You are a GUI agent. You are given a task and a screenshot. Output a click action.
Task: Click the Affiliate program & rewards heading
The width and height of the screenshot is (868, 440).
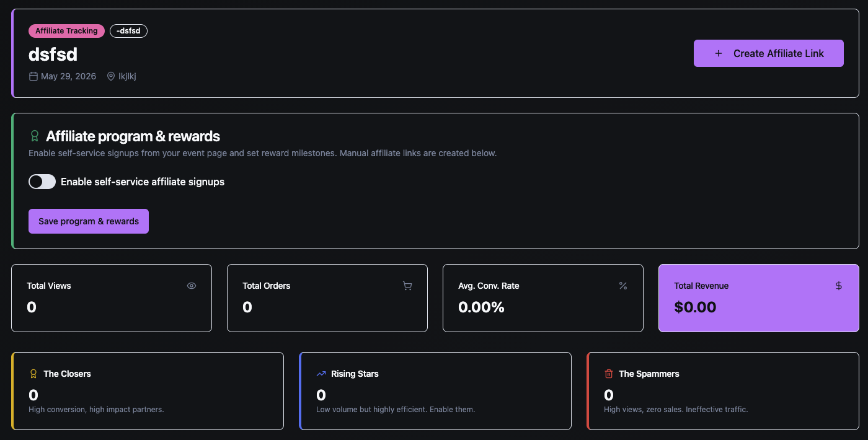(133, 136)
